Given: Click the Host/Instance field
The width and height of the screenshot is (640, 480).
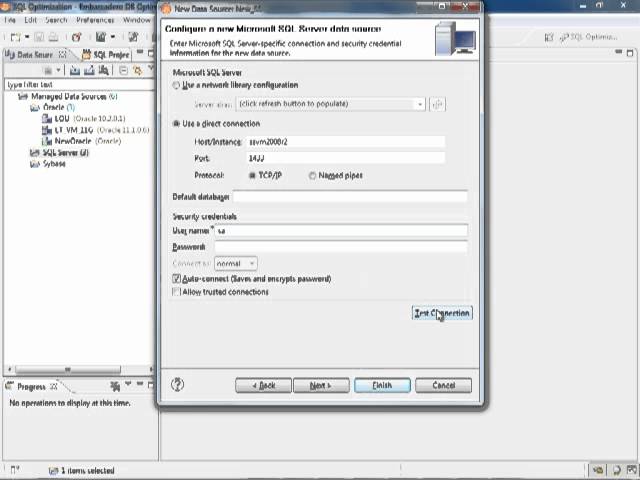Looking at the screenshot, I should tap(346, 142).
